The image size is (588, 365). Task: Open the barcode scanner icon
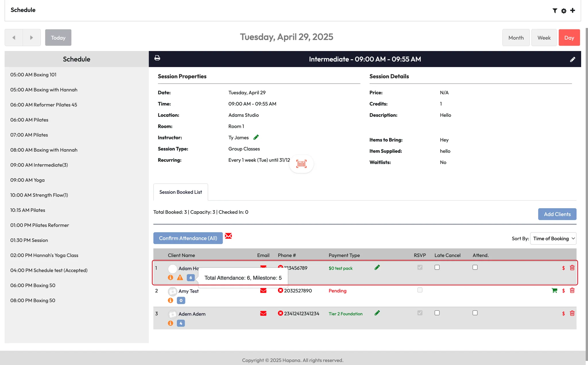click(301, 164)
